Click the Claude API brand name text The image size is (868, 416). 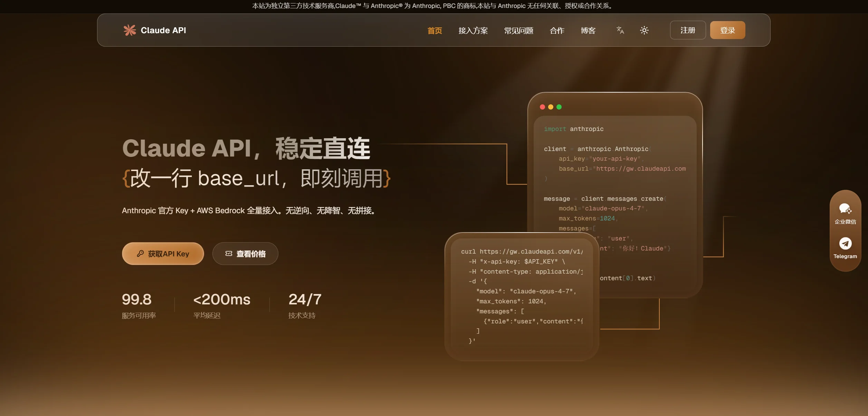tap(163, 30)
